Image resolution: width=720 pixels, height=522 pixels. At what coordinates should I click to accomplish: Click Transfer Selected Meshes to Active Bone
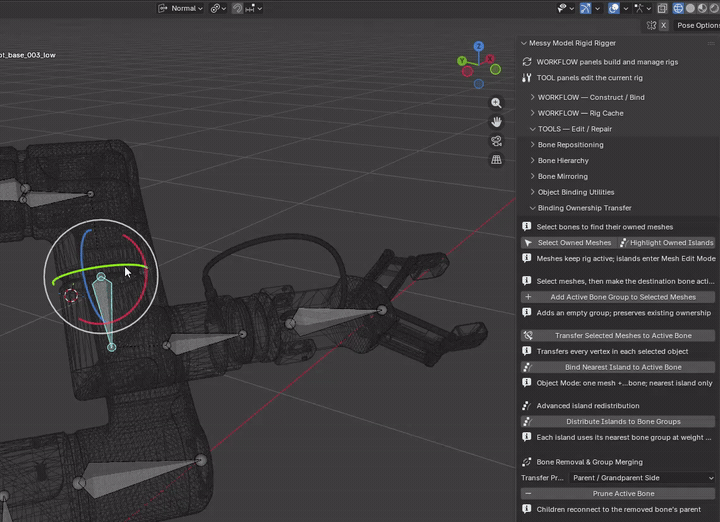click(618, 336)
